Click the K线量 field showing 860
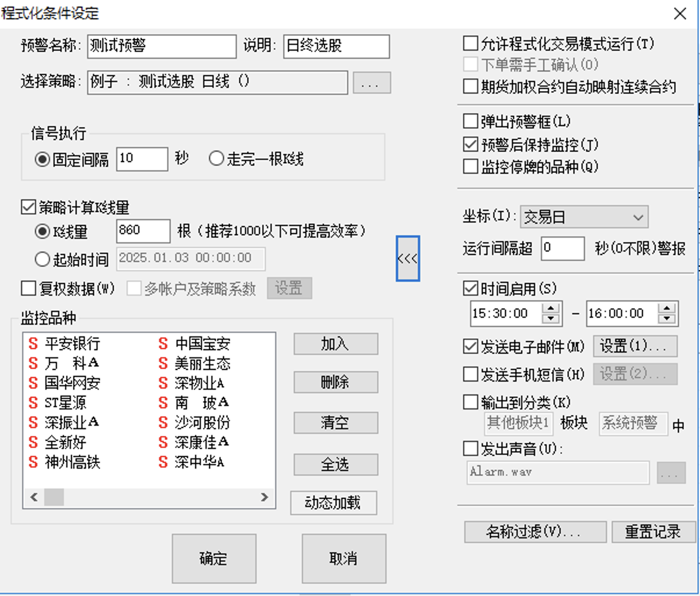This screenshot has height=596, width=700. point(143,231)
